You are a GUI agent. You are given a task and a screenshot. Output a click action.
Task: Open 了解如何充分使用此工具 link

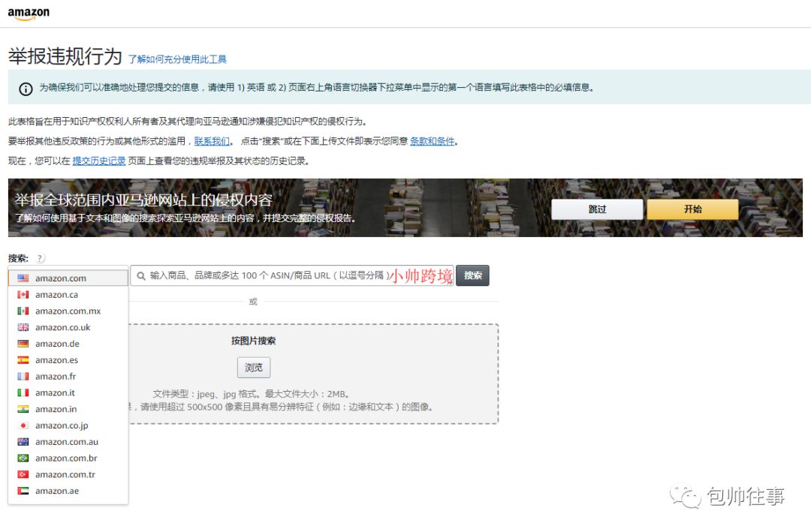(177, 59)
